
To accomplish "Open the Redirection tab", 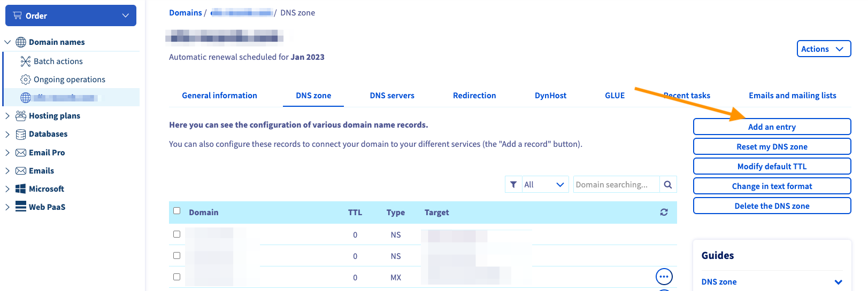I will coord(474,96).
